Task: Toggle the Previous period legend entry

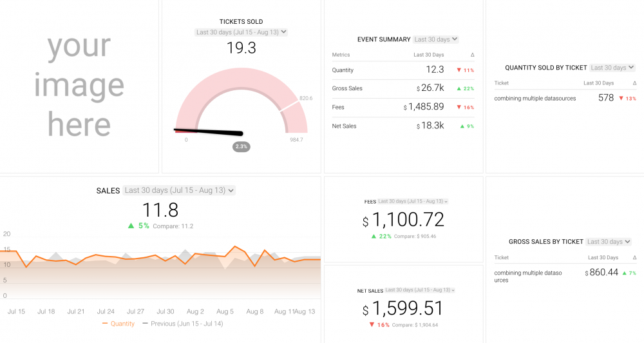Action: (182, 324)
